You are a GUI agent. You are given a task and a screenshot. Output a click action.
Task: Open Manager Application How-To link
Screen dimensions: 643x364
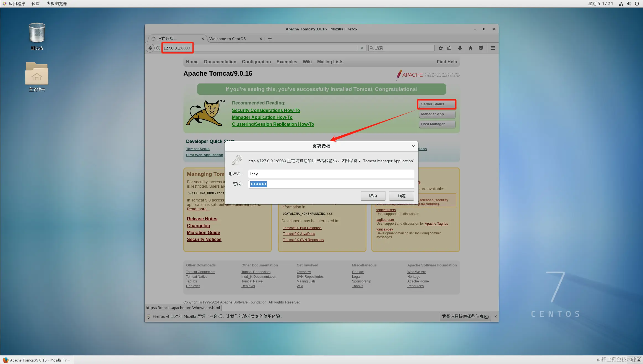click(x=262, y=117)
